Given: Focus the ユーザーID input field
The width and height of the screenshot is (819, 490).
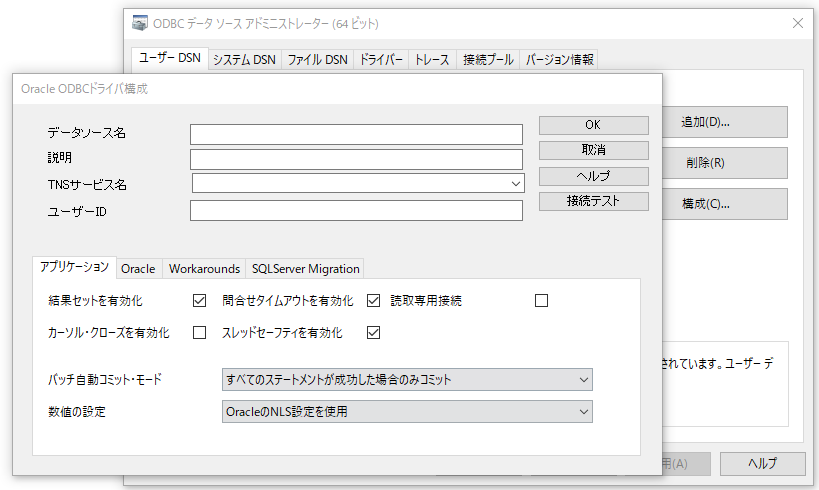Looking at the screenshot, I should tap(356, 211).
